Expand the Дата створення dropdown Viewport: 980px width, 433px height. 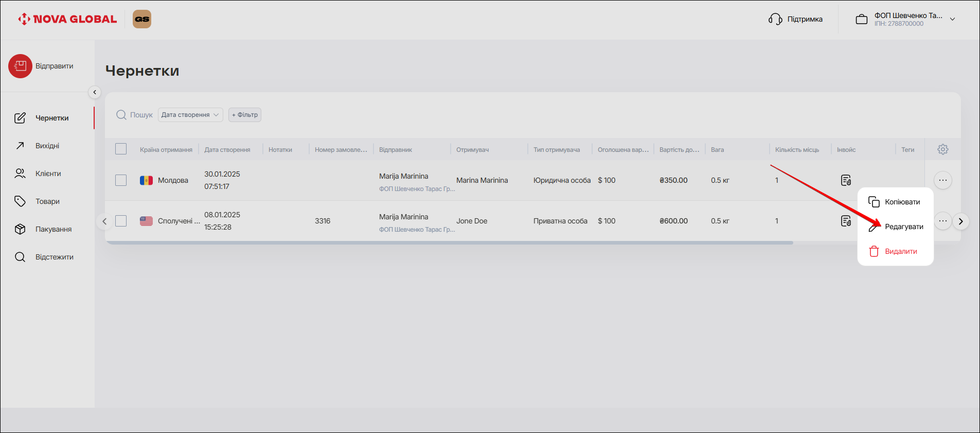(x=190, y=115)
